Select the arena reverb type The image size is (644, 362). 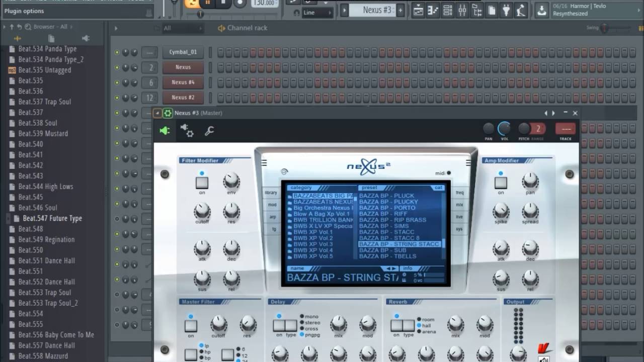pyautogui.click(x=426, y=332)
